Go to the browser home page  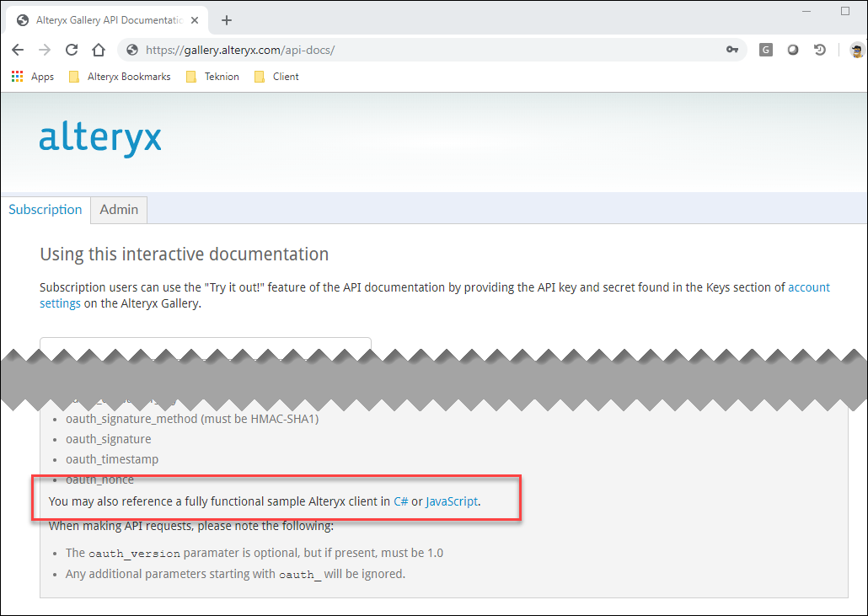97,50
